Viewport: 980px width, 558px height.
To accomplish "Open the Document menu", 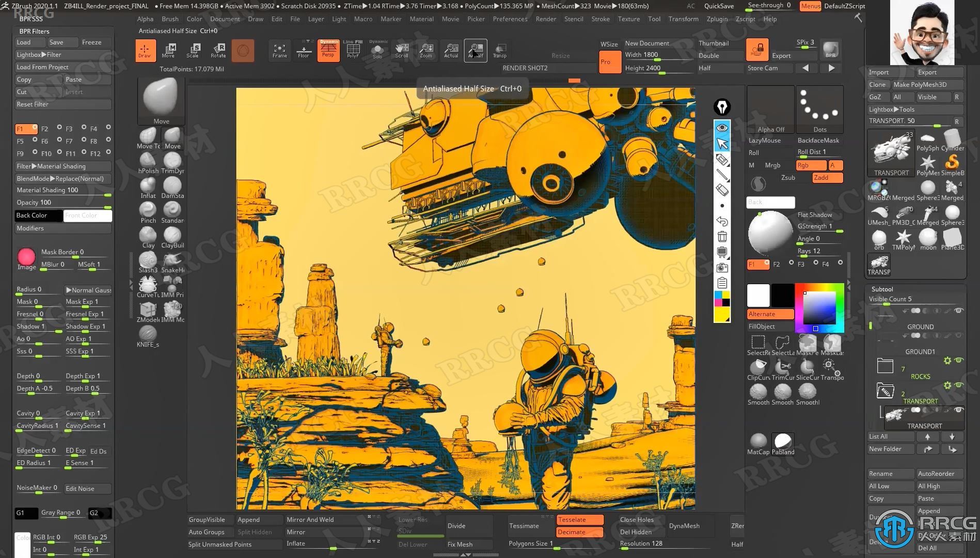I will tap(225, 19).
